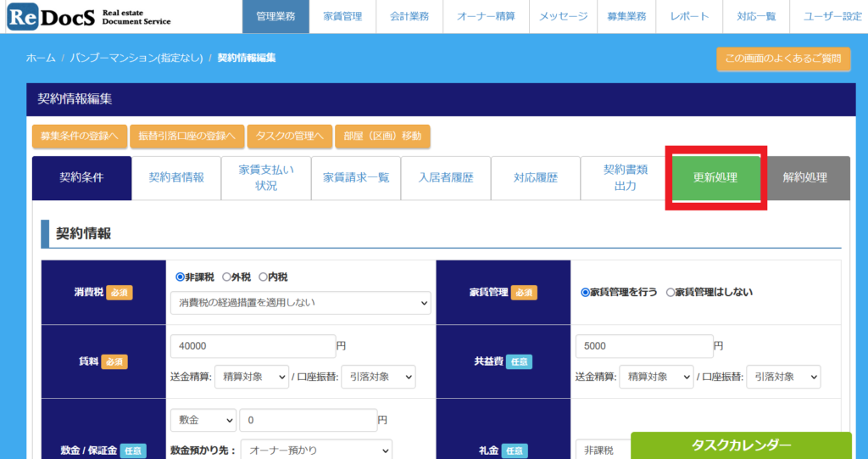Open 賃料 送金精算 dropdown
Image resolution: width=868 pixels, height=459 pixels.
[252, 377]
